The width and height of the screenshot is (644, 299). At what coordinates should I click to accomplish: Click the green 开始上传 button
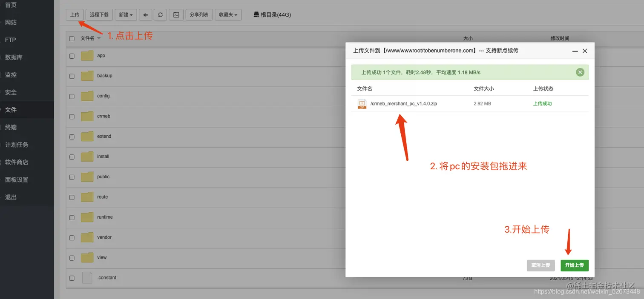click(x=575, y=265)
